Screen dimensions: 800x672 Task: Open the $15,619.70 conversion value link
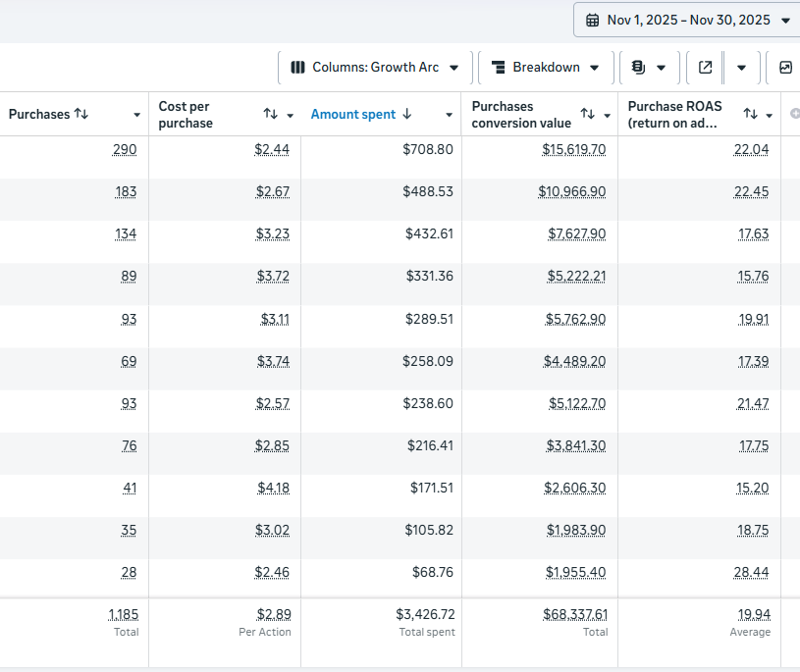[x=574, y=149]
